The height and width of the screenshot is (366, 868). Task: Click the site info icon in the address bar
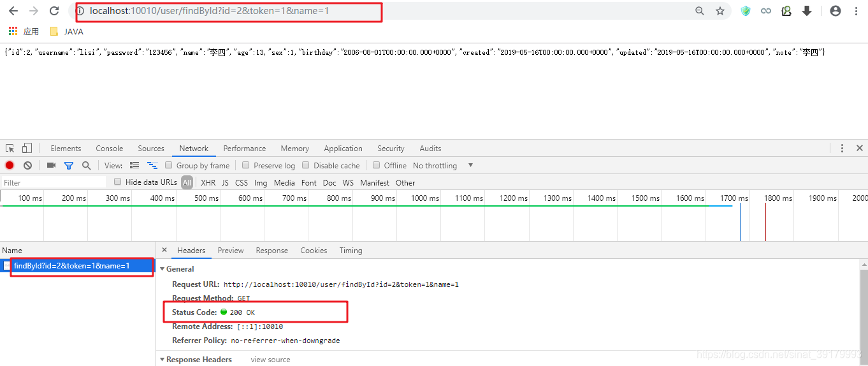(x=80, y=11)
